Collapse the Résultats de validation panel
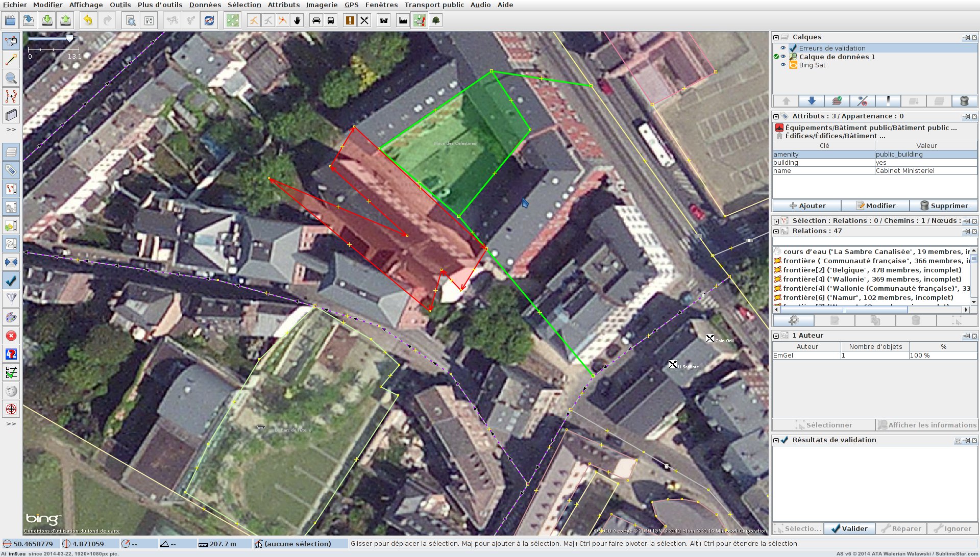The height and width of the screenshot is (557, 980). (x=776, y=440)
